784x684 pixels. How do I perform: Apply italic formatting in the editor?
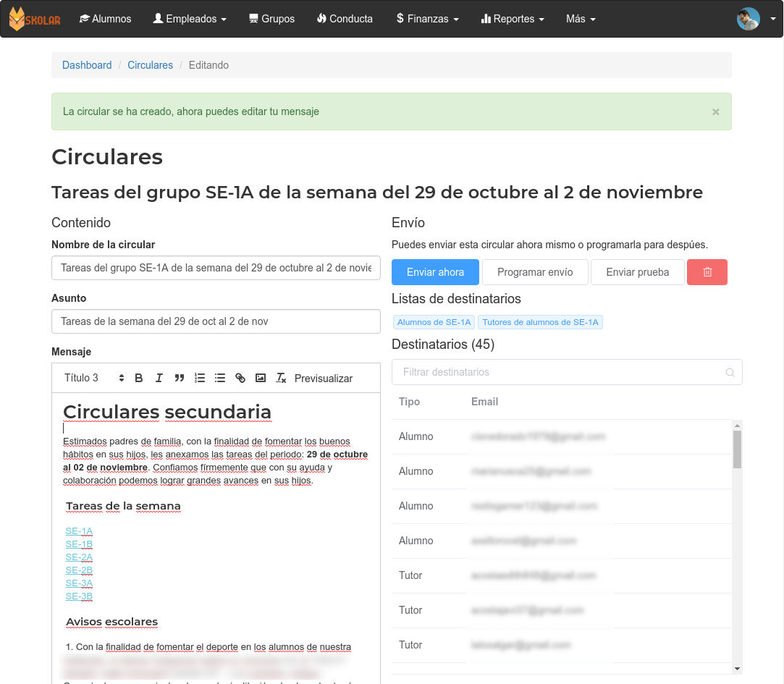(159, 378)
